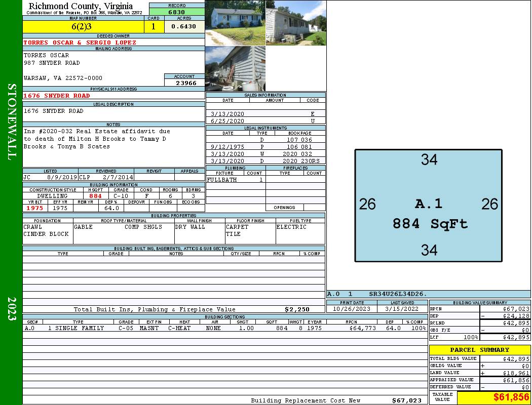
Task: Click taxable value $61,856 in red
Action: tap(511, 397)
